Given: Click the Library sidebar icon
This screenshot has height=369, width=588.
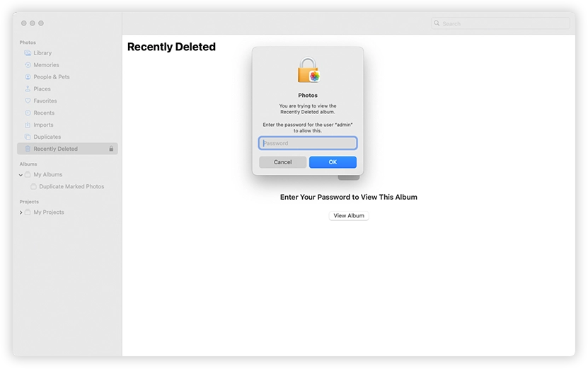Looking at the screenshot, I should (28, 53).
